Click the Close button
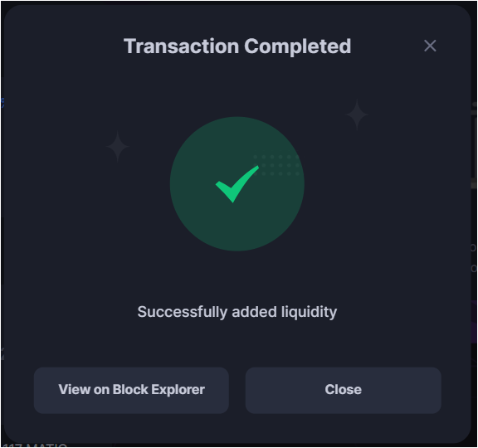 [x=344, y=390]
